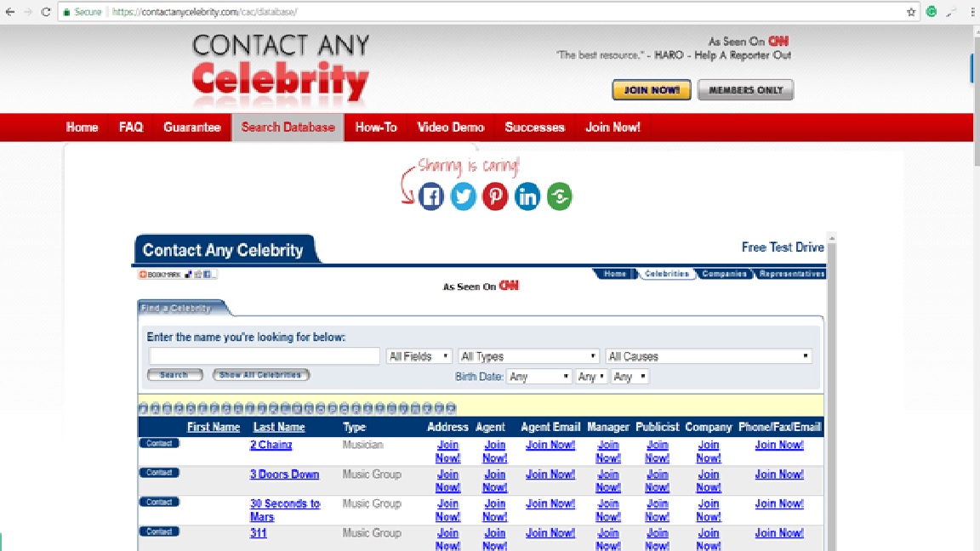Share page on Twitter icon
The height and width of the screenshot is (551, 980).
coord(463,196)
